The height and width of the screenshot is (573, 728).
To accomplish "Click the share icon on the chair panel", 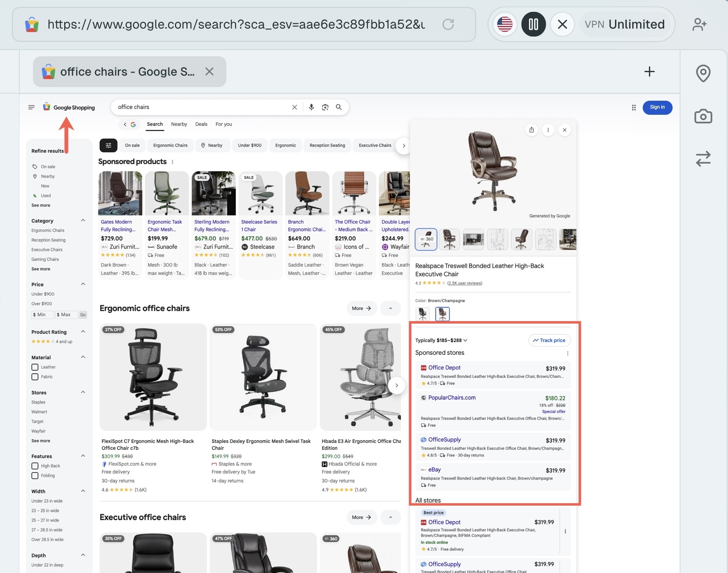I will click(531, 130).
